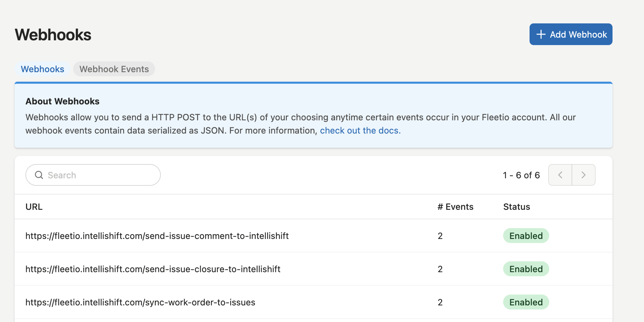Open the sync-work-order-to-issues webhook
Image resolution: width=644 pixels, height=322 pixels.
coord(141,302)
